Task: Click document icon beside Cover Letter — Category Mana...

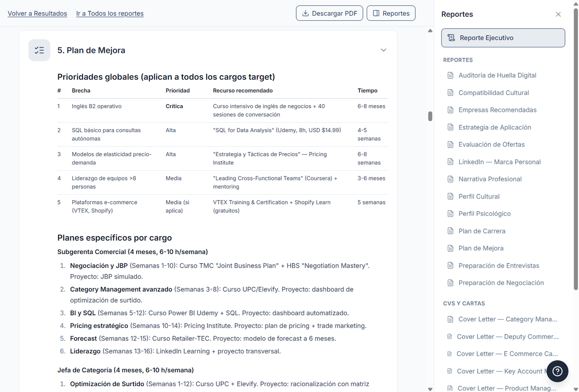Action: click(x=450, y=319)
